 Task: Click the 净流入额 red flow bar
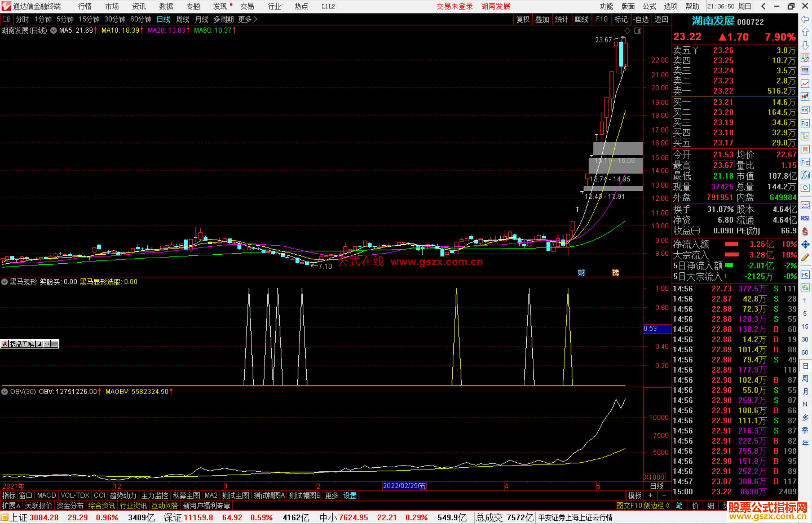(x=732, y=244)
